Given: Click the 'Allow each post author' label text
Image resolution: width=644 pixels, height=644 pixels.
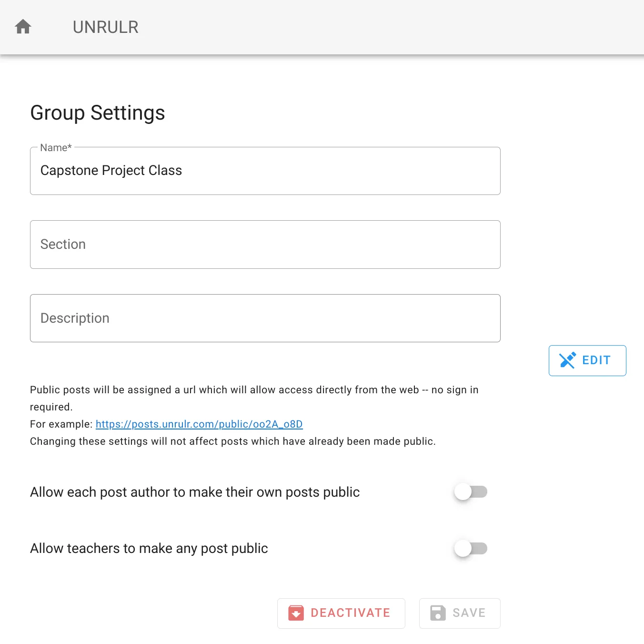Looking at the screenshot, I should tap(195, 492).
